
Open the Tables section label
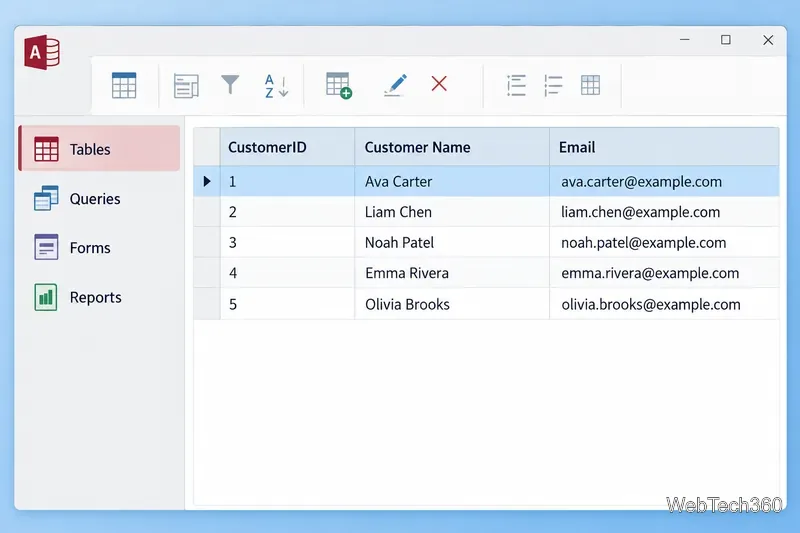(90, 149)
